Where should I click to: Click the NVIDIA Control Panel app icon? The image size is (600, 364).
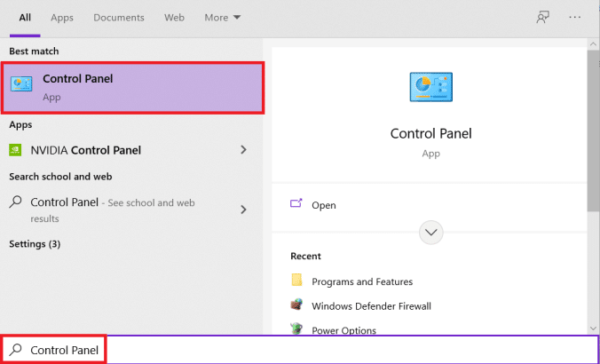(x=18, y=150)
